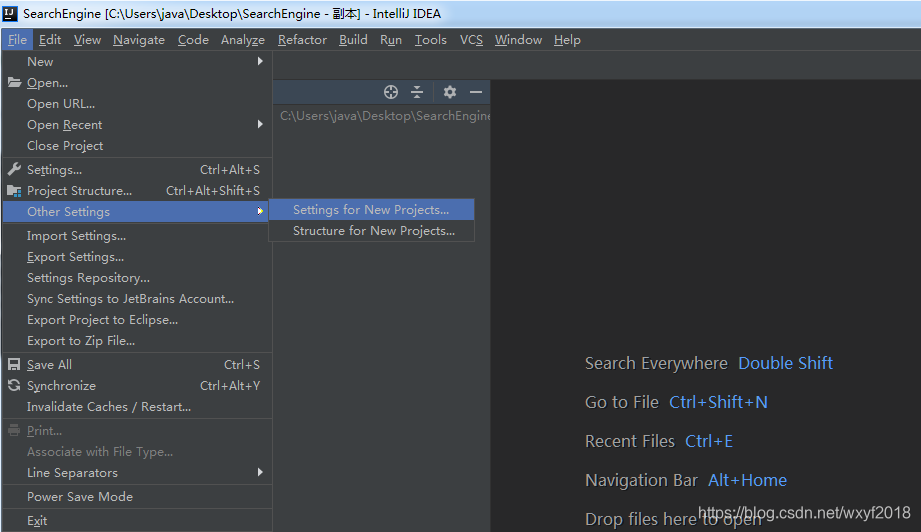Expand the Line Separators submenu arrow
The height and width of the screenshot is (532, 921).
click(x=260, y=472)
